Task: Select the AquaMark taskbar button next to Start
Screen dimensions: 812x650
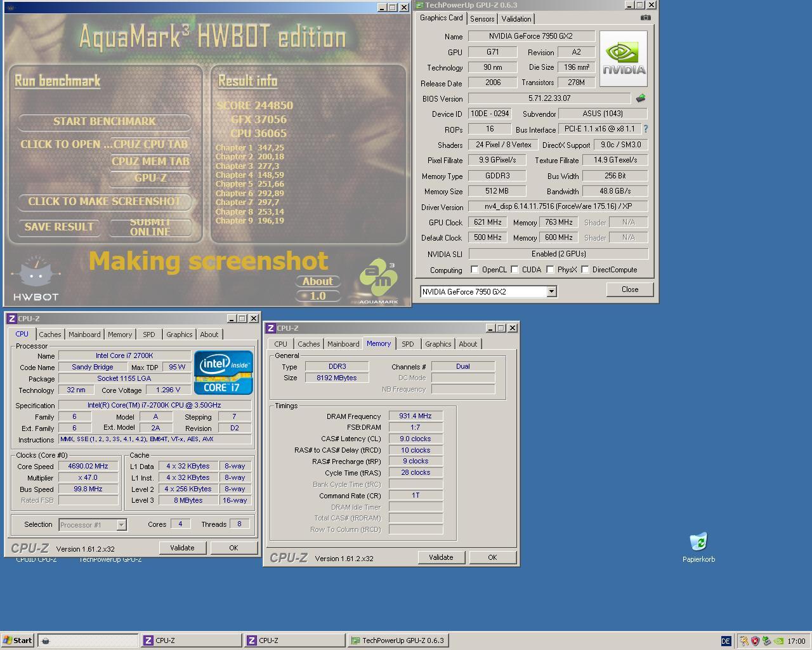Action: [88, 640]
